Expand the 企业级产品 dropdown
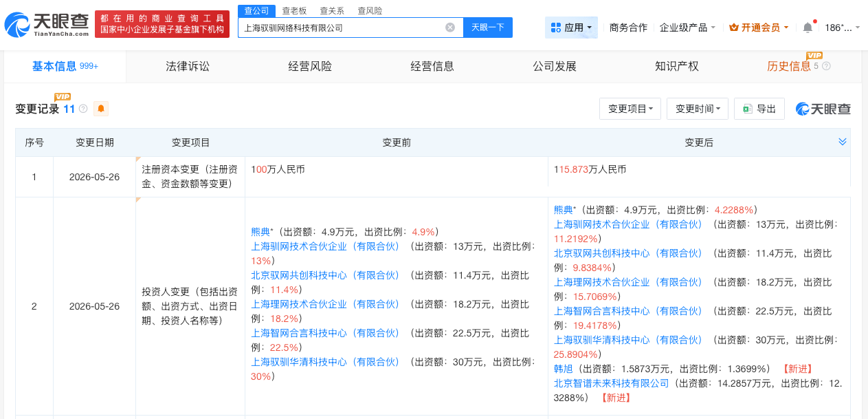Viewport: 868px width, 419px height. 687,28
